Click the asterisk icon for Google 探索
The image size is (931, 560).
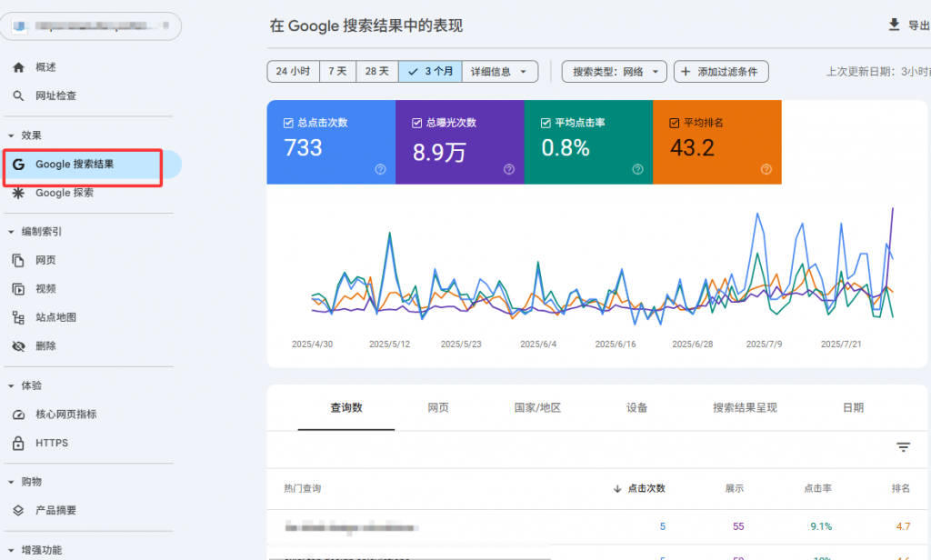pos(18,193)
